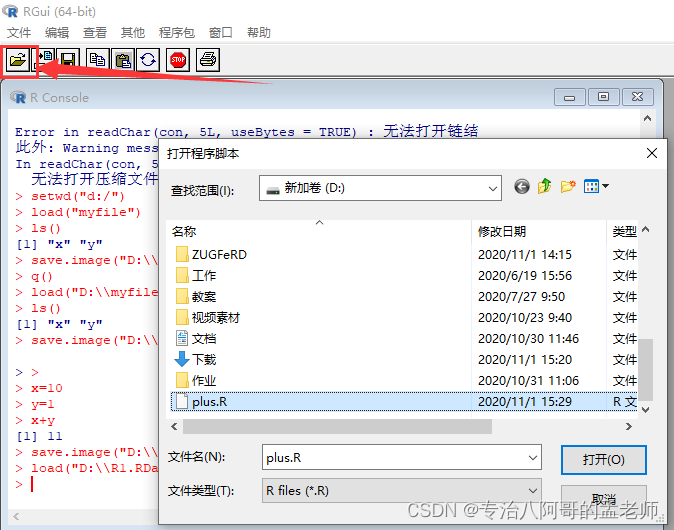
Task: Select the 工作 folder
Action: tap(196, 276)
